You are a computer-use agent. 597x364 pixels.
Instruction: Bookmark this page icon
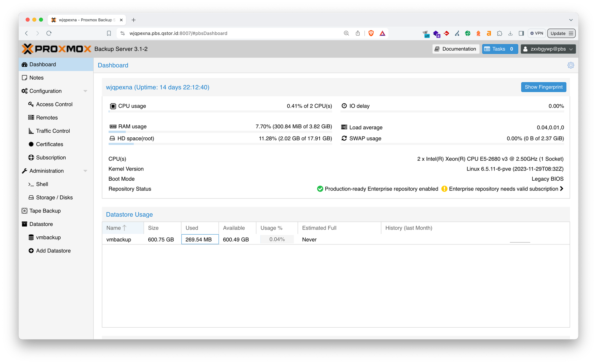(x=109, y=33)
